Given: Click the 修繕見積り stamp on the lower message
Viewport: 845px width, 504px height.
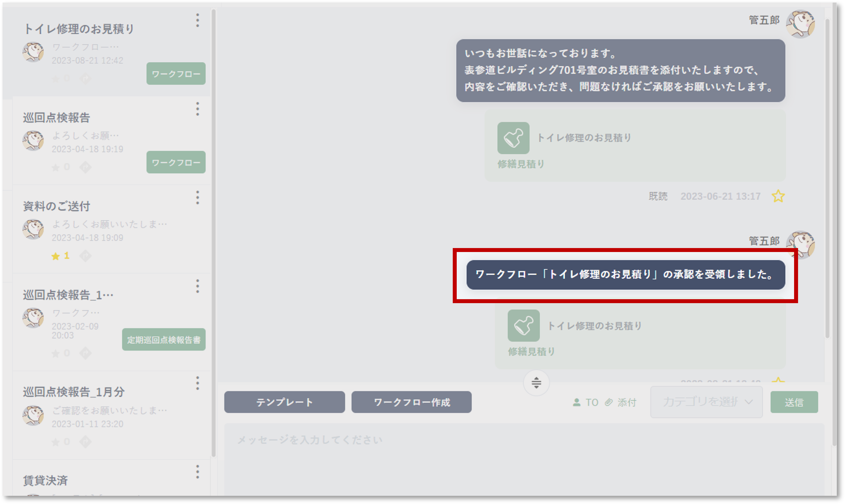Looking at the screenshot, I should click(523, 325).
